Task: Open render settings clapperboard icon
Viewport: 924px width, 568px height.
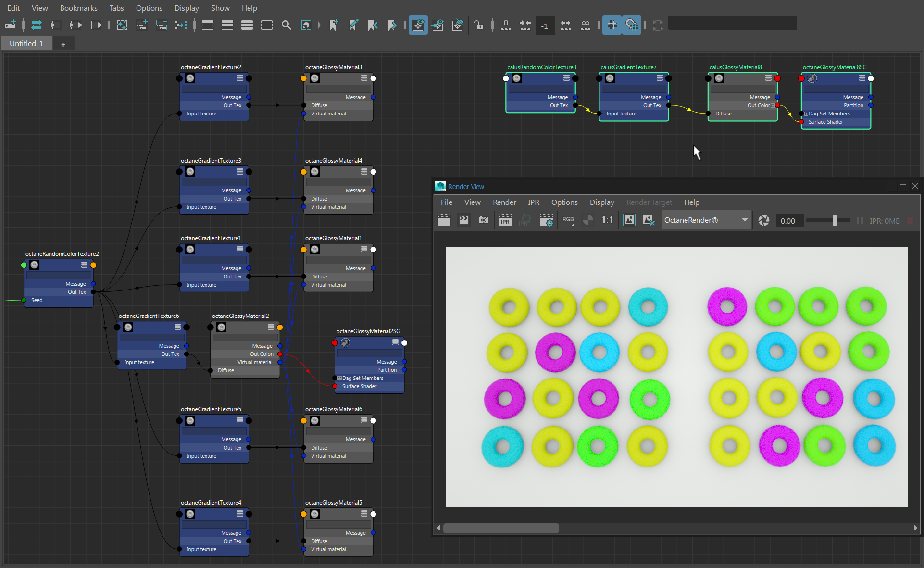Action: [x=547, y=220]
